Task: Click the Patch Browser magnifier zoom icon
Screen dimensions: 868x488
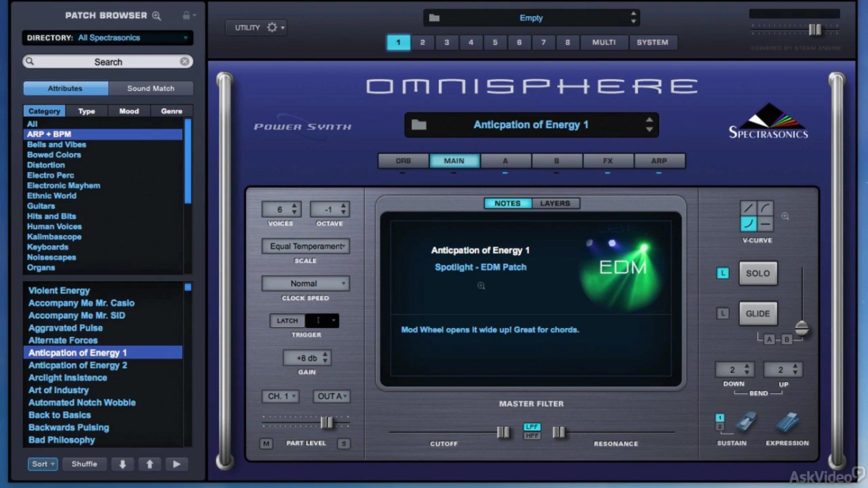Action: 156,16
